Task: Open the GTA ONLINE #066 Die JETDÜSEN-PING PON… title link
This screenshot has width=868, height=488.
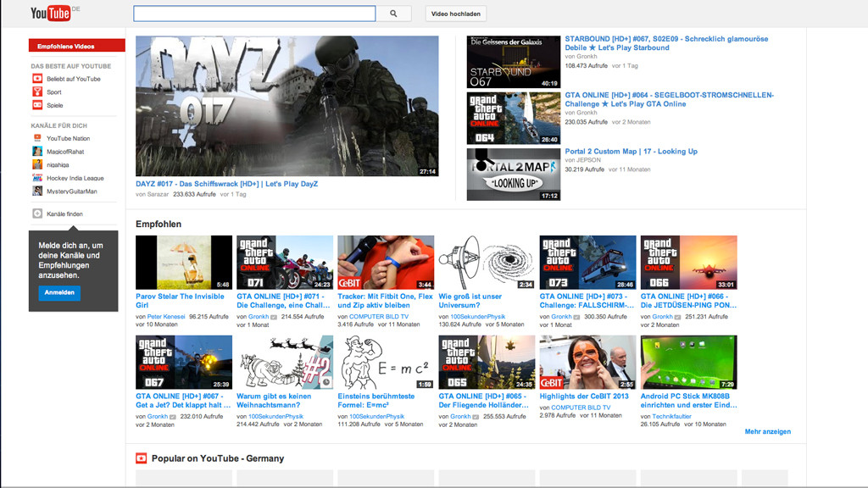Action: click(x=688, y=301)
